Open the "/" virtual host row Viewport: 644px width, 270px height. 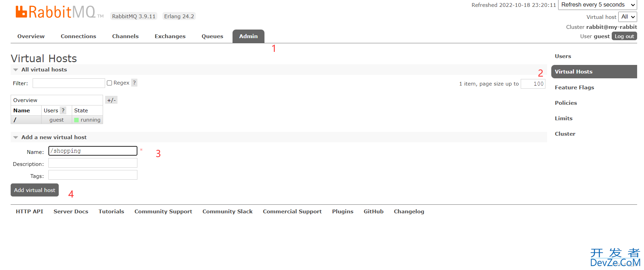coord(15,120)
